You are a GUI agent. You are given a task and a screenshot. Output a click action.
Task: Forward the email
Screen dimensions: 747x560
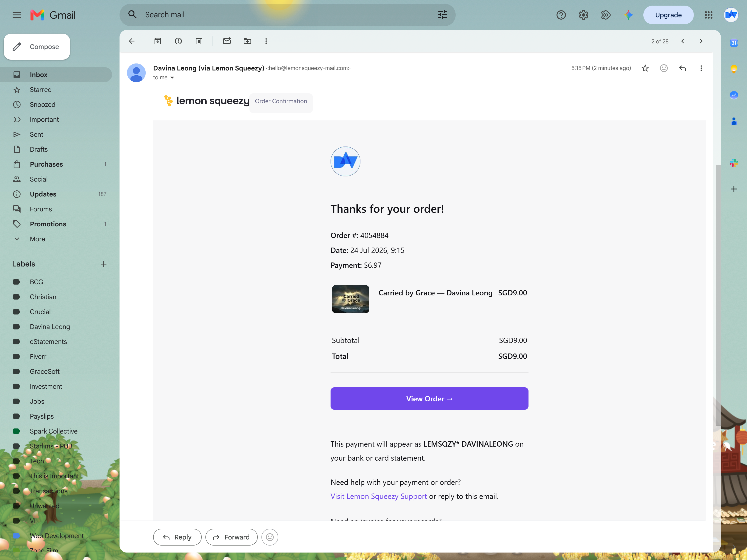(x=231, y=537)
